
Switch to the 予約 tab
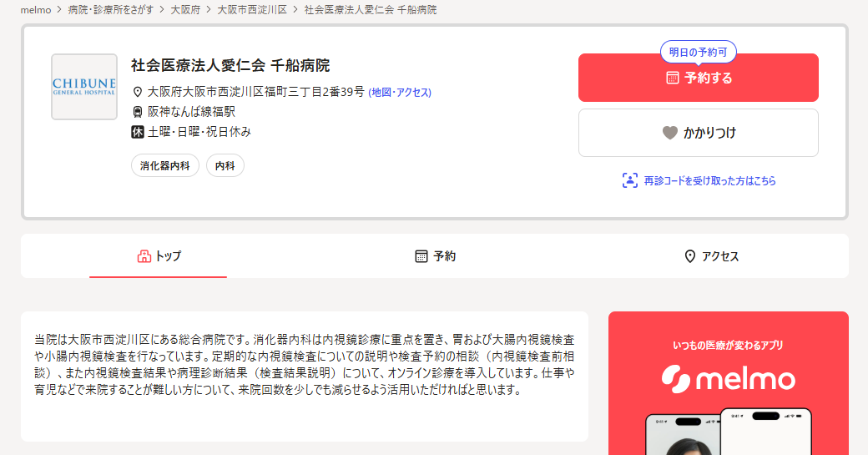(x=435, y=256)
